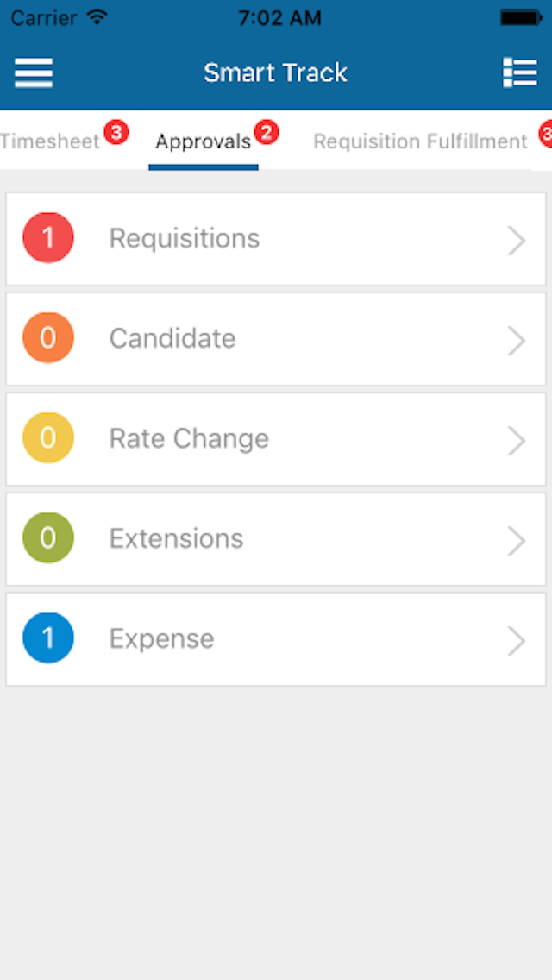Open the Requisitions approvals row
The height and width of the screenshot is (980, 552).
(x=276, y=239)
